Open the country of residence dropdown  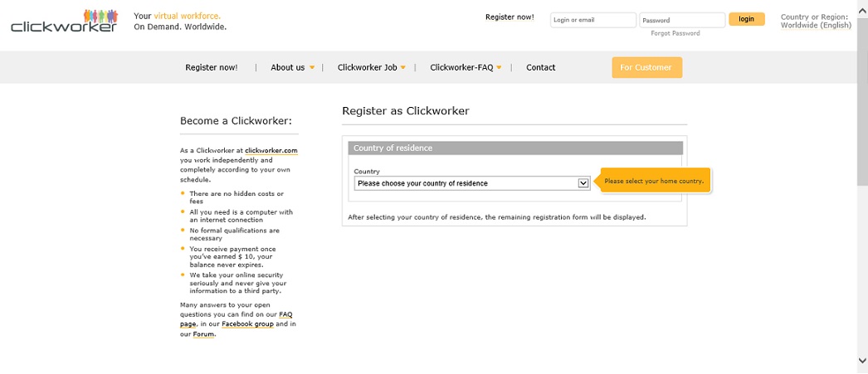(471, 183)
